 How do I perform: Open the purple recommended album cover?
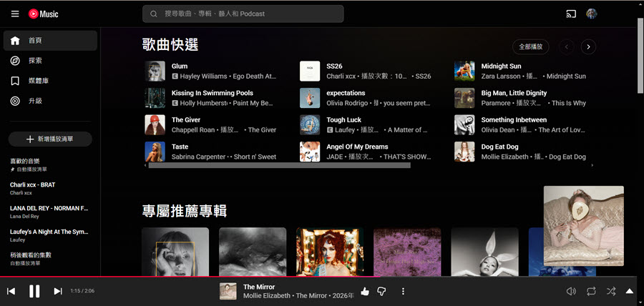(407, 252)
